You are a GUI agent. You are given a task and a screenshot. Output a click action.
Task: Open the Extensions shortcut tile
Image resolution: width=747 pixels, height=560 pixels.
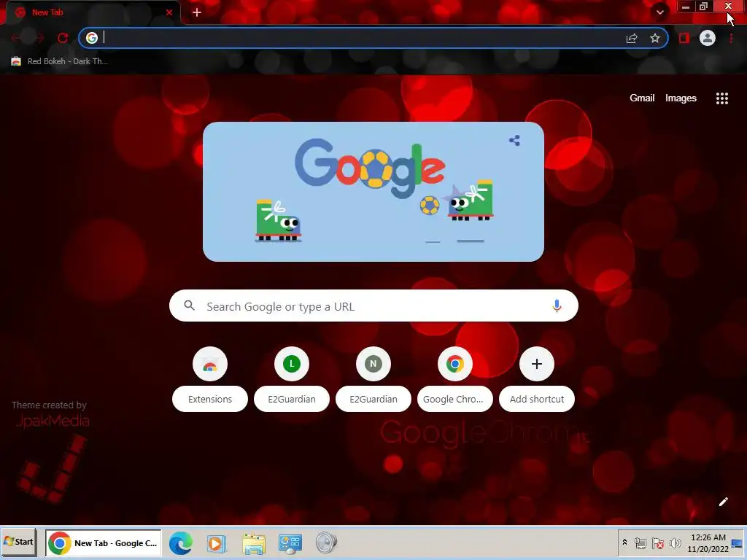click(x=209, y=379)
